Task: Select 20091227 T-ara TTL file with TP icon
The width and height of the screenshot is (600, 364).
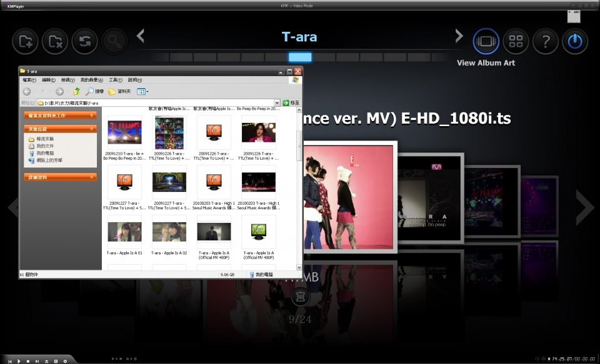Action: (124, 182)
